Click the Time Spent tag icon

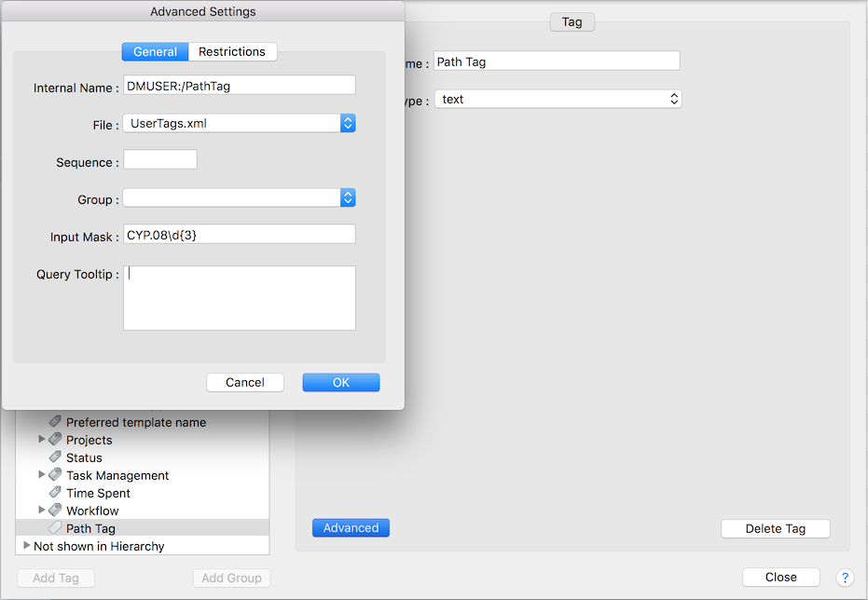(55, 493)
